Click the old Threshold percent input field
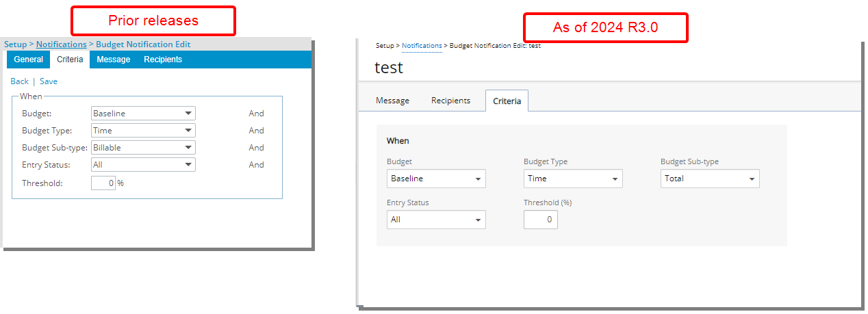Viewport: 868px width, 314px height. coord(103,183)
